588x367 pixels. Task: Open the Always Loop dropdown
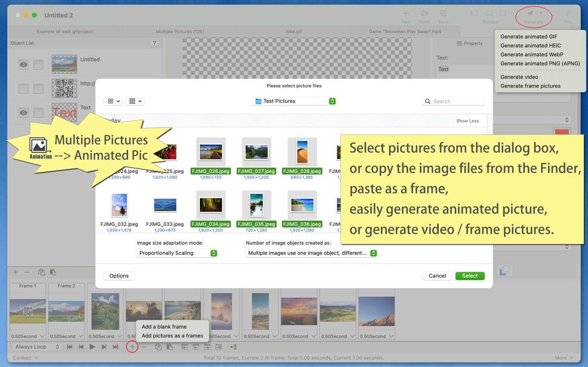pyautogui.click(x=37, y=347)
